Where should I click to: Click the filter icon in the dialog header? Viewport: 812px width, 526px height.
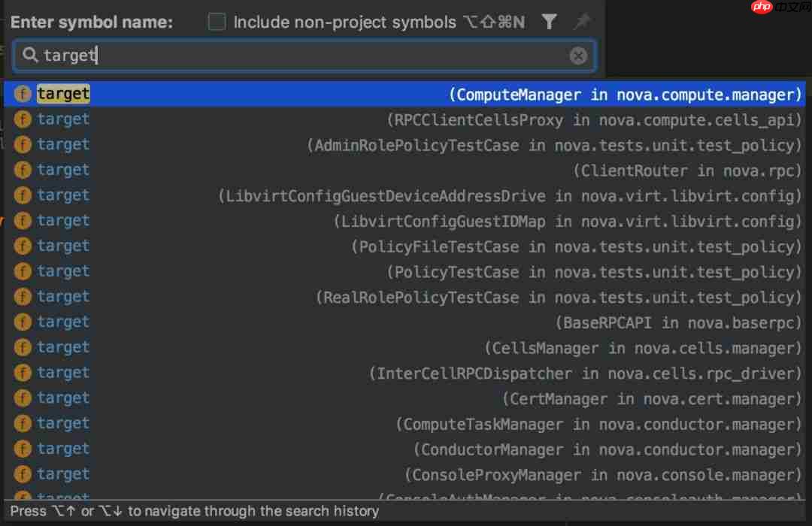[550, 22]
